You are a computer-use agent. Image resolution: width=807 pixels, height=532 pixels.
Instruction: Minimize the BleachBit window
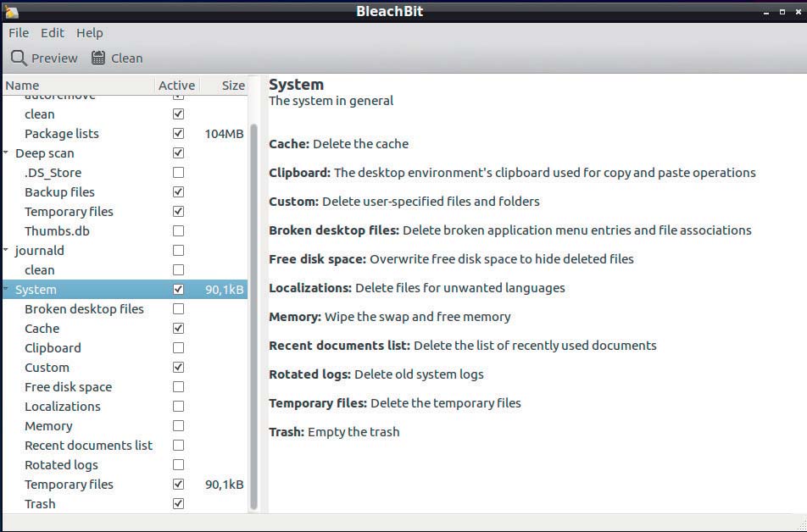coord(766,12)
